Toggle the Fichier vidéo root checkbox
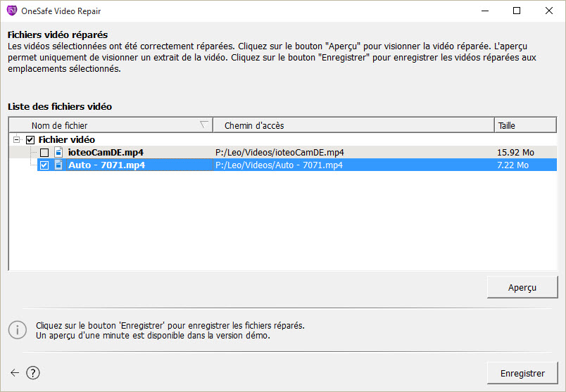Viewport: 566px width, 392px height. pos(30,139)
